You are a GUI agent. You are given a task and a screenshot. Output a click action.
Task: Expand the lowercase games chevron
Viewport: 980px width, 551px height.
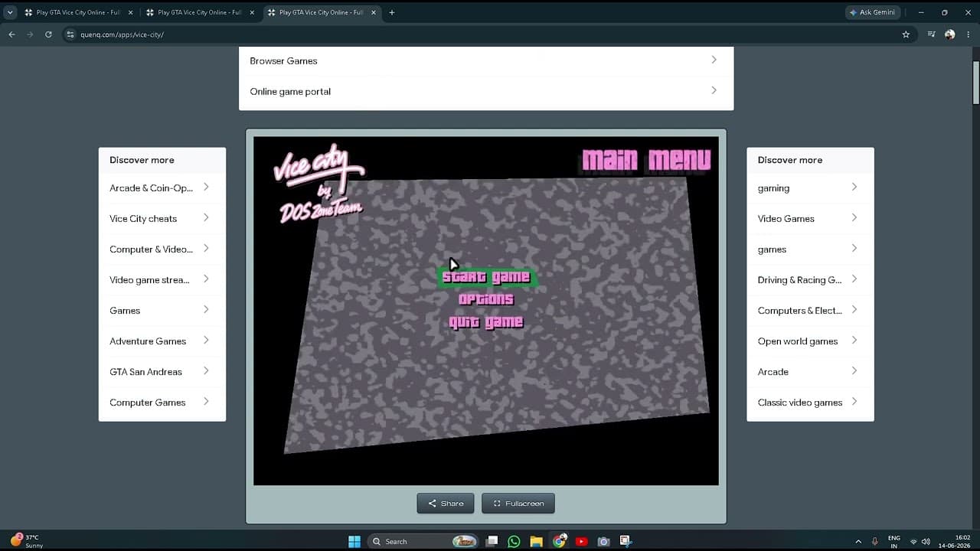click(x=854, y=249)
